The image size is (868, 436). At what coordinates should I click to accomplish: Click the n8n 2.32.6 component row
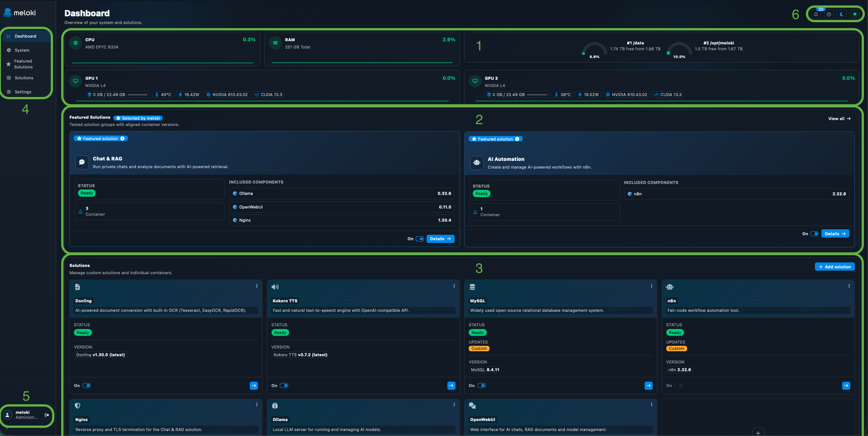(737, 194)
